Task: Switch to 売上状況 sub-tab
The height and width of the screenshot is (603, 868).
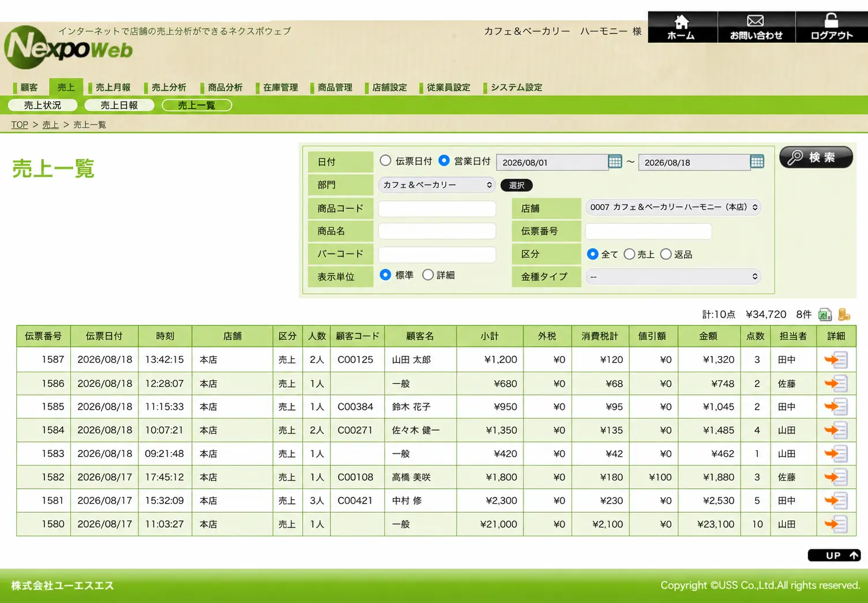Action: pos(43,105)
